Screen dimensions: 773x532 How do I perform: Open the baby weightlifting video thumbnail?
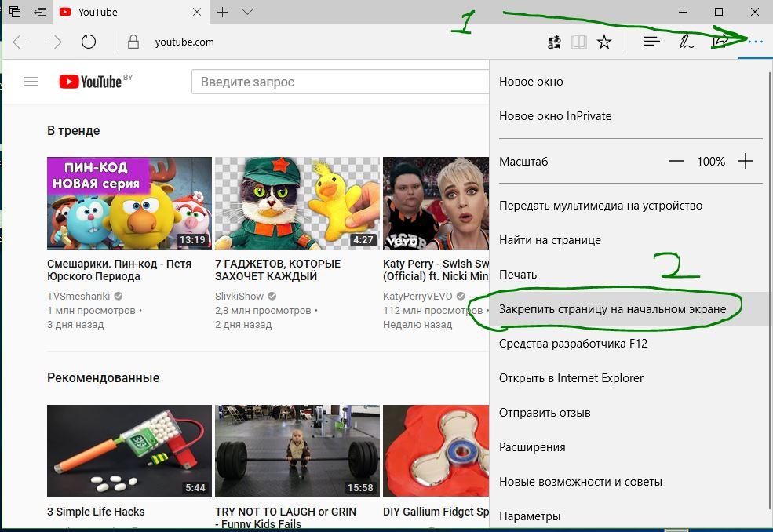297,450
